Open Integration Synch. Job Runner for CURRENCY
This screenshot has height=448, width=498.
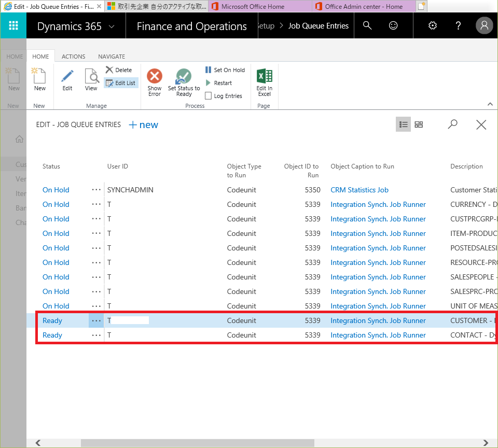click(378, 204)
